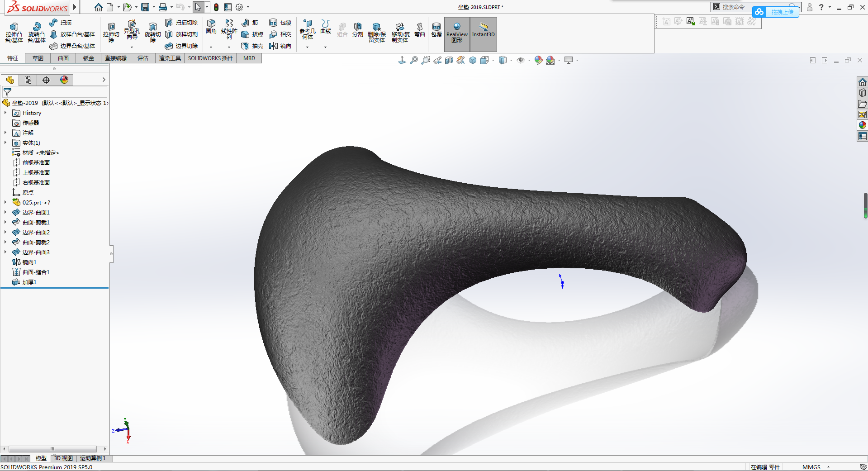Open the Appearances tab in the task pane

pos(863,125)
